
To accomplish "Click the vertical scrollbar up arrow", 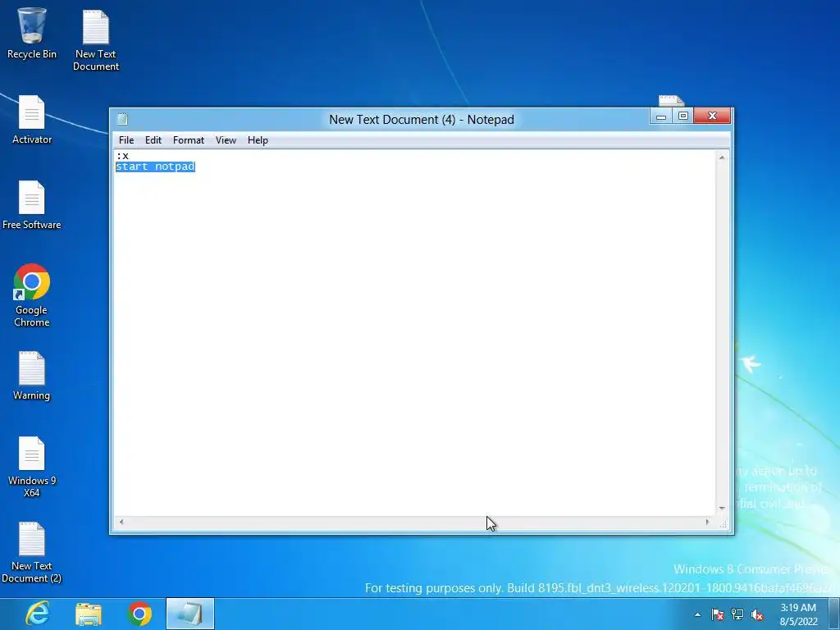I will click(x=722, y=157).
